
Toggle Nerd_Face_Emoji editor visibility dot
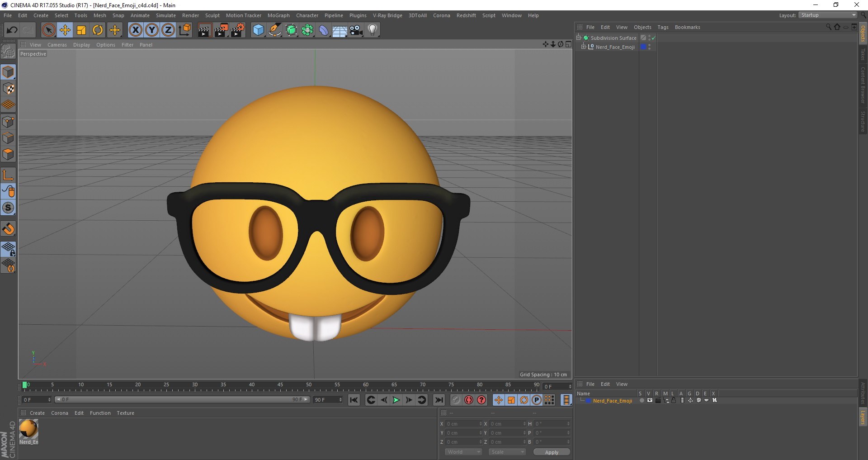pos(650,45)
